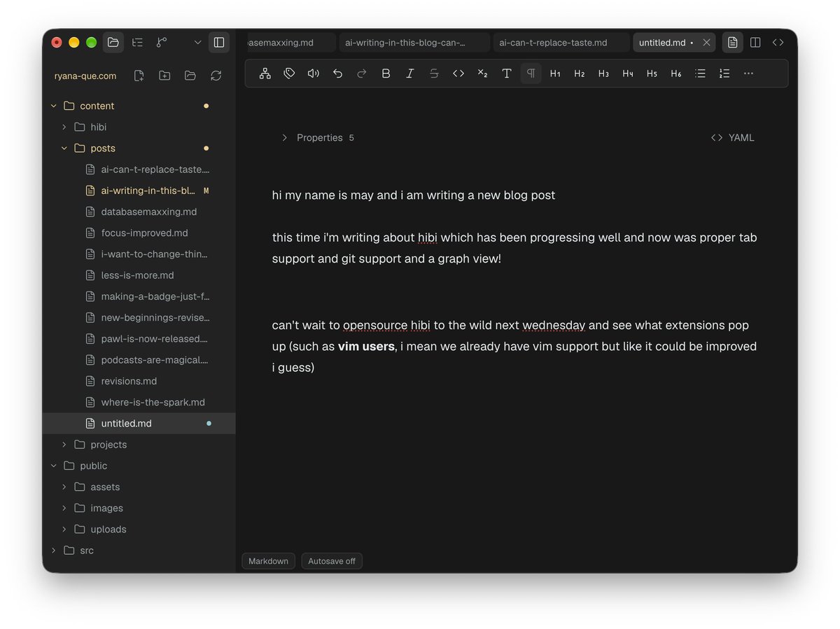Toggle strikethrough formatting

click(x=434, y=74)
